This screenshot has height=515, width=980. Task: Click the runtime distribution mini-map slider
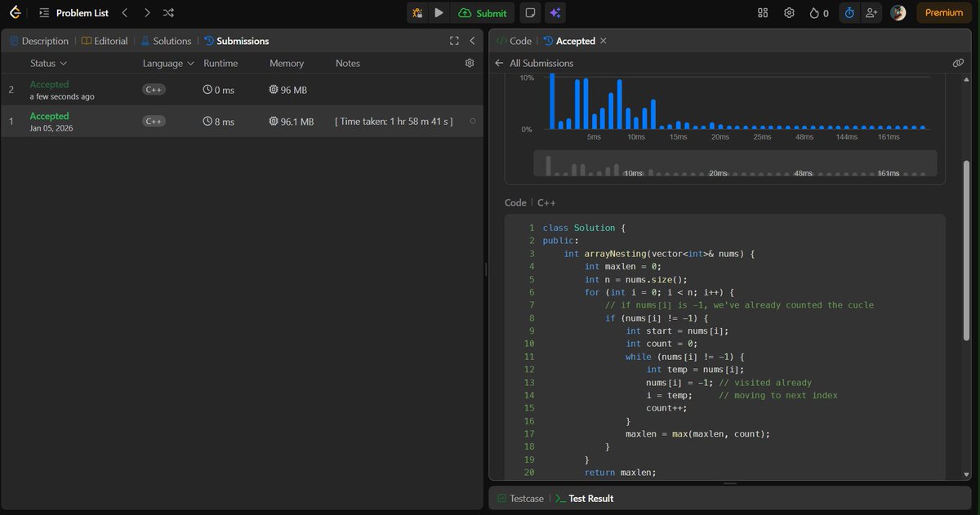tap(736, 164)
